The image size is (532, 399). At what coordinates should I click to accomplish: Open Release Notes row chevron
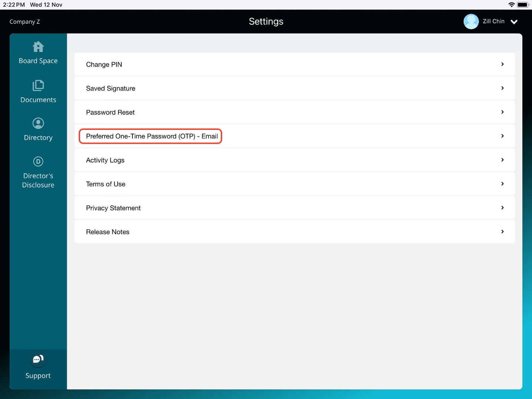(x=502, y=232)
